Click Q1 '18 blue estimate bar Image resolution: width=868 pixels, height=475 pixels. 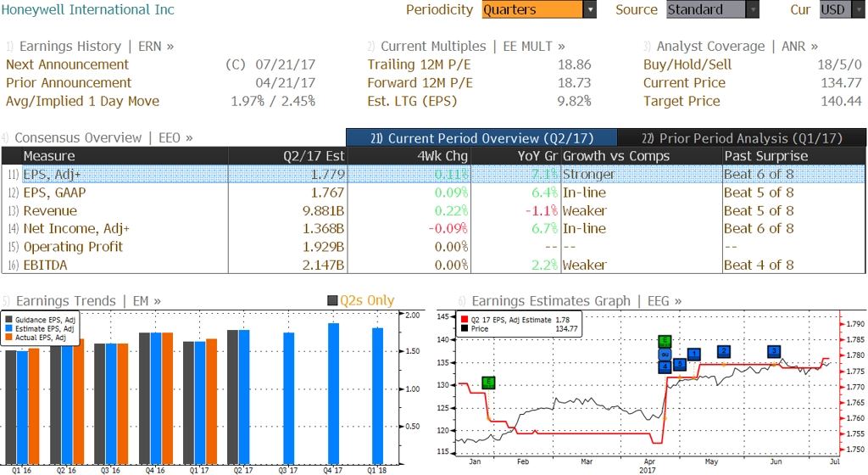377,396
